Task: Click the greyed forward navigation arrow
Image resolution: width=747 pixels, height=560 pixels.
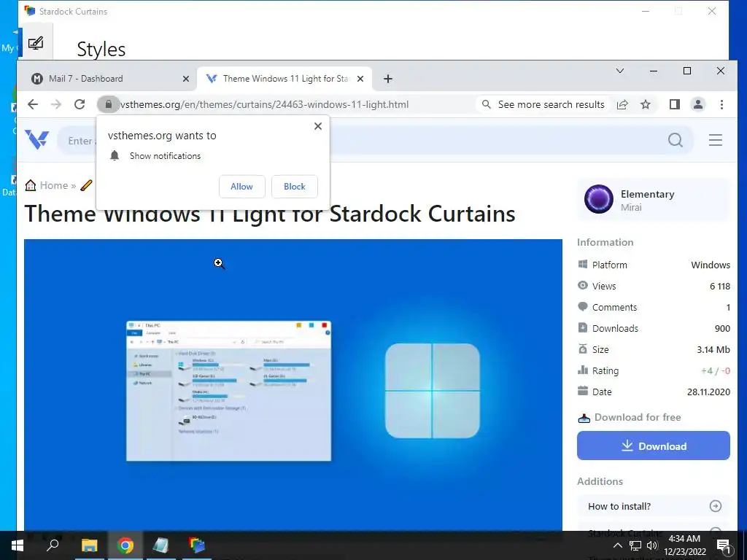Action: 56,104
